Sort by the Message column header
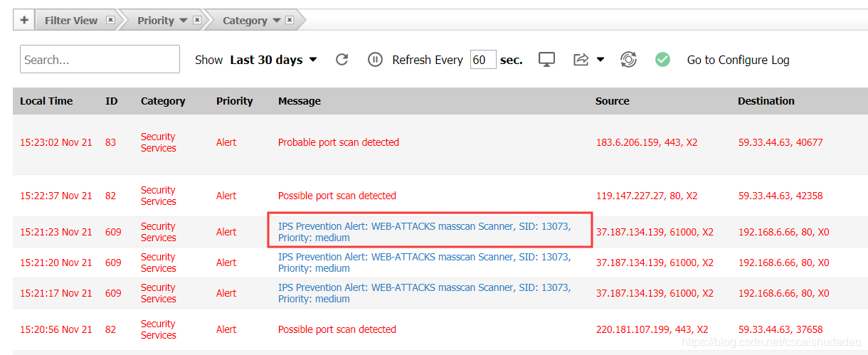The image size is (868, 355). (300, 101)
